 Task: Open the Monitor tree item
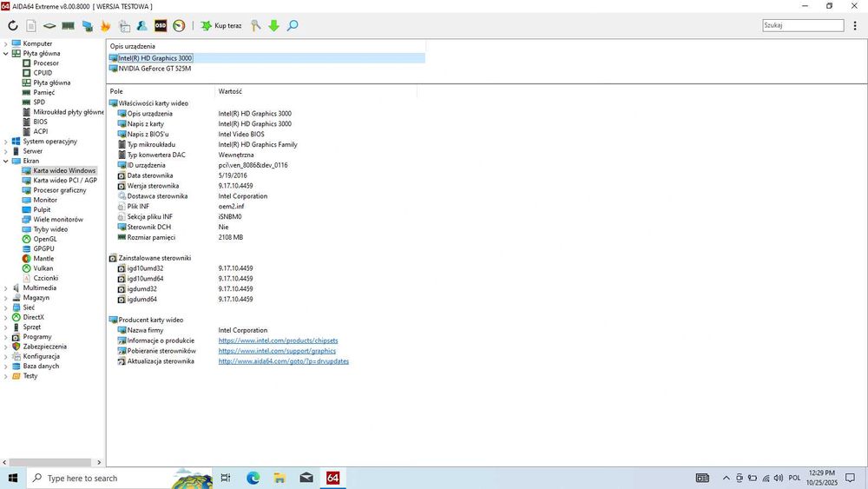click(x=45, y=200)
